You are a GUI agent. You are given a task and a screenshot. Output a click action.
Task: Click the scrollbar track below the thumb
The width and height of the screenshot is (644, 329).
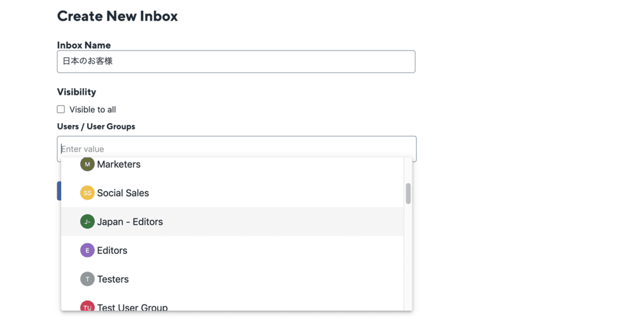pos(408,258)
